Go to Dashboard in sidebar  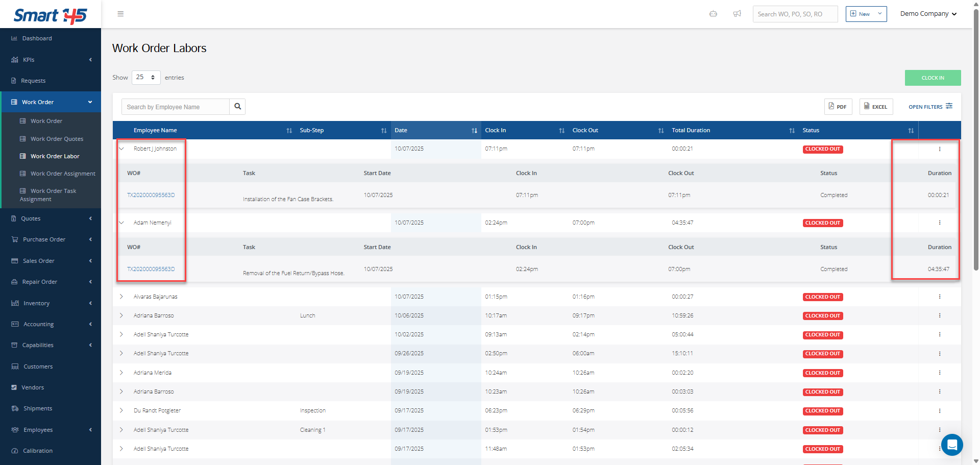(x=37, y=38)
